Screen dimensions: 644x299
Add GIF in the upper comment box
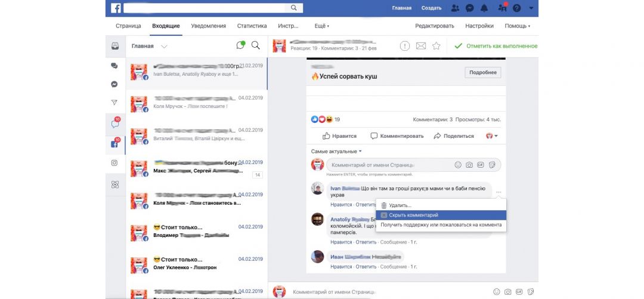click(x=481, y=165)
